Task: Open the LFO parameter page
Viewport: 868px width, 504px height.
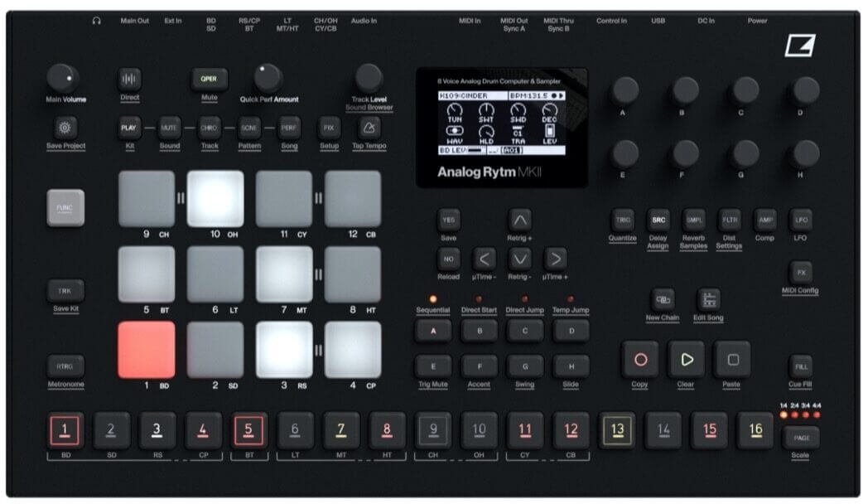Action: coord(800,220)
